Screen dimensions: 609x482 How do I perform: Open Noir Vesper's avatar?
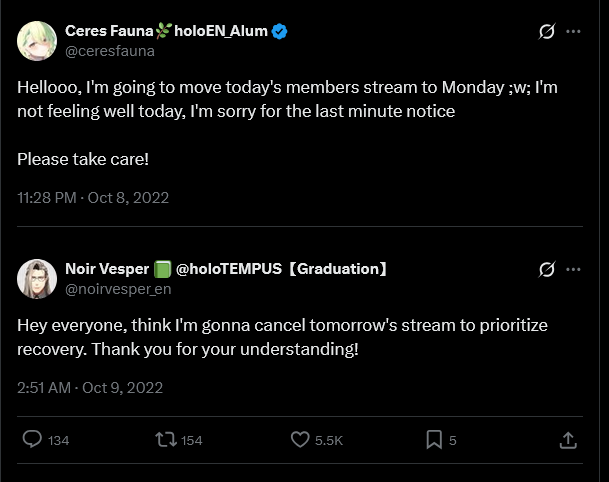(37, 278)
